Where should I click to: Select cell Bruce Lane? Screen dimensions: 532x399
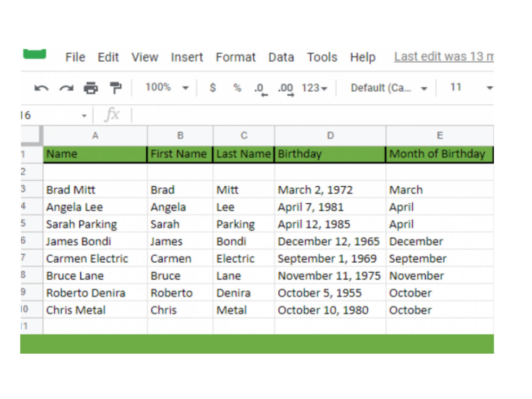[x=95, y=276]
